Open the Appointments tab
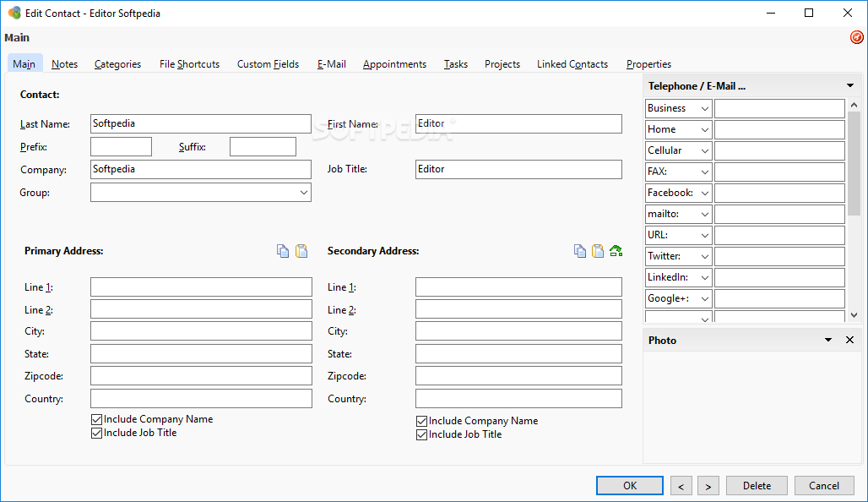 click(x=394, y=64)
